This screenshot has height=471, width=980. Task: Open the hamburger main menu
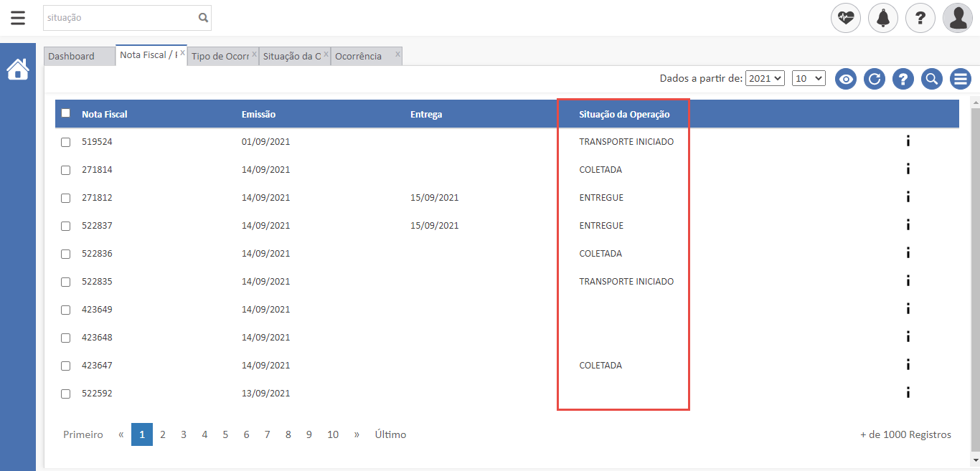18,18
